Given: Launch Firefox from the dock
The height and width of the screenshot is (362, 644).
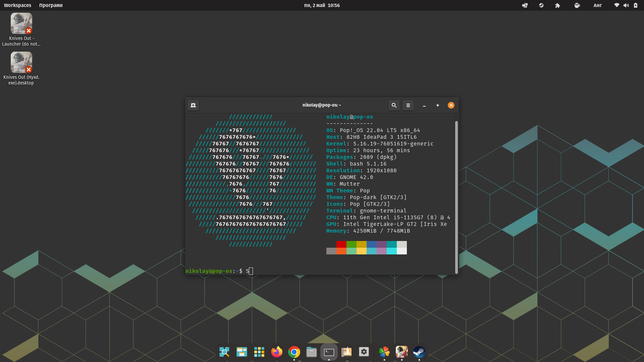Looking at the screenshot, I should pos(277,352).
